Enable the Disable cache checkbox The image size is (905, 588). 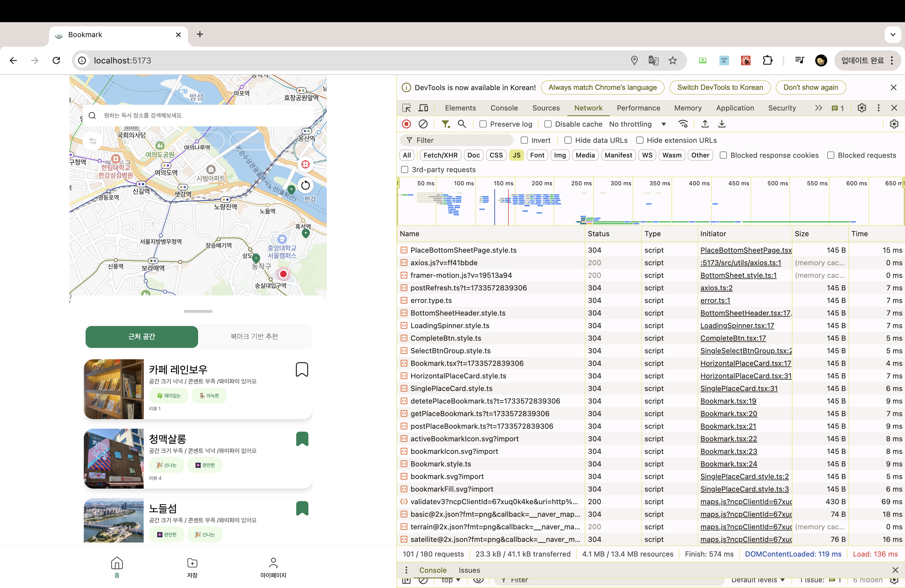point(548,124)
